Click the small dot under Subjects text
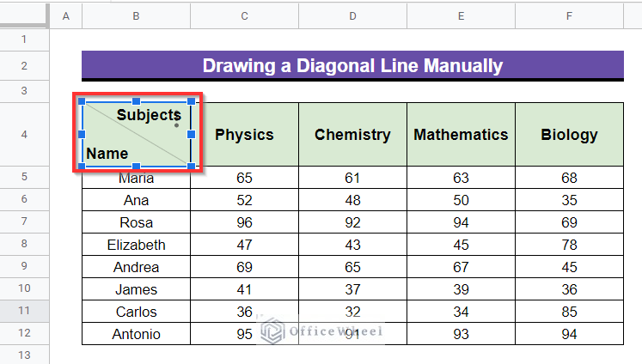This screenshot has height=364, width=642. [176, 125]
